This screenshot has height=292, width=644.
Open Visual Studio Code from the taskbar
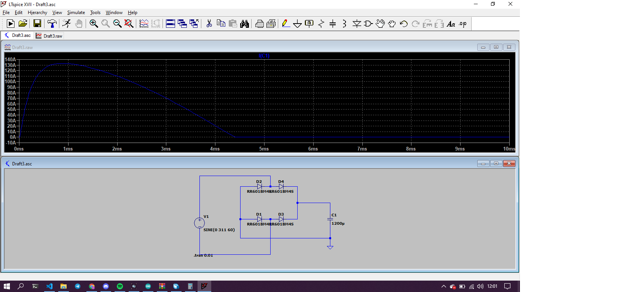49,286
